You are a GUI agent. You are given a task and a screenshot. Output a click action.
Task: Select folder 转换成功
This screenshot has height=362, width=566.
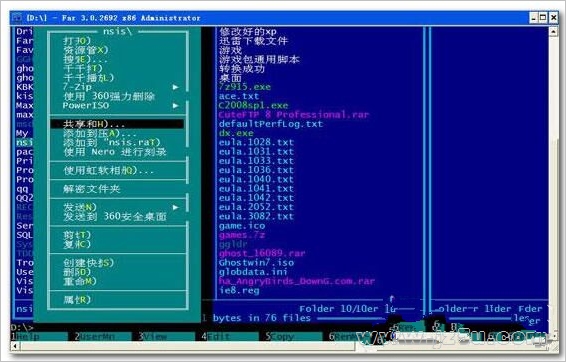(x=241, y=69)
